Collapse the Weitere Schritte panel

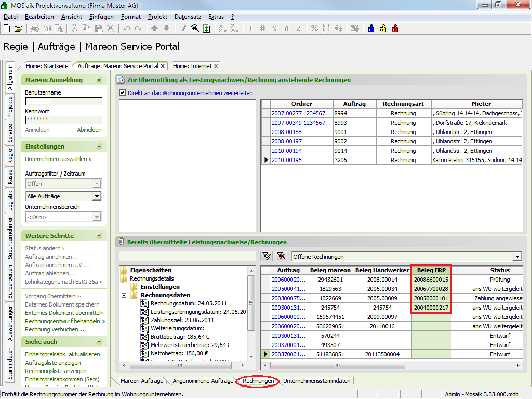point(100,236)
